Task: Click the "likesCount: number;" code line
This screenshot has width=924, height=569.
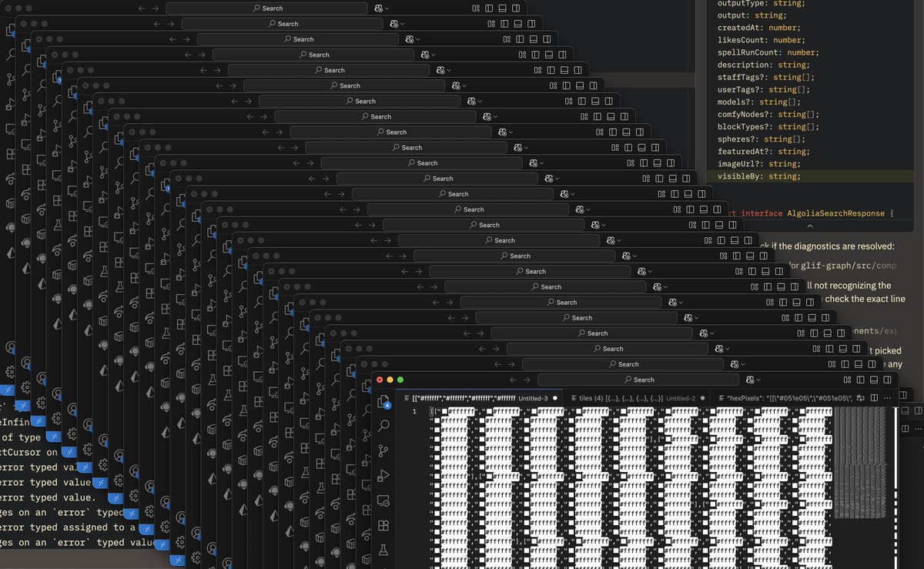Action: [x=761, y=40]
